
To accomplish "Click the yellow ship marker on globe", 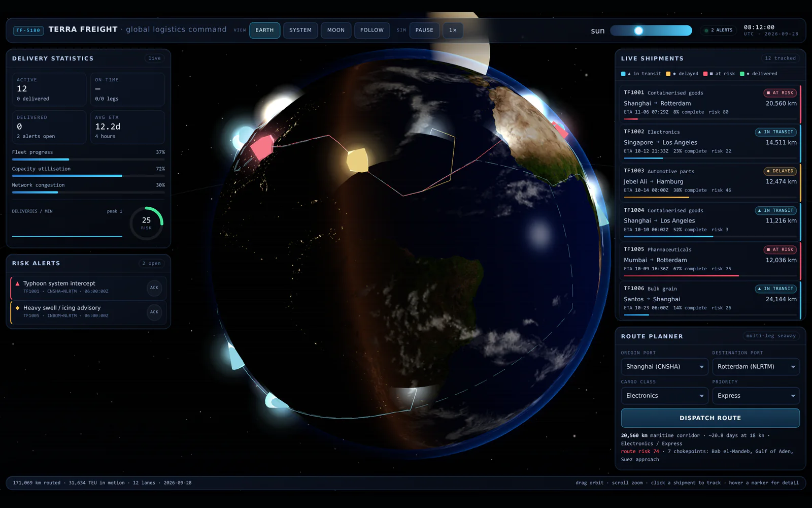I will coord(357,160).
